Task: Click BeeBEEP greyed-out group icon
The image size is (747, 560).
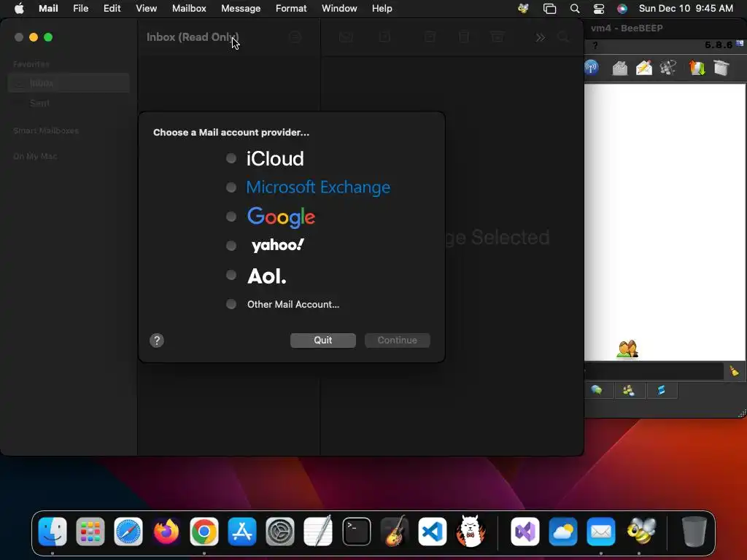Action: pyautogui.click(x=668, y=68)
